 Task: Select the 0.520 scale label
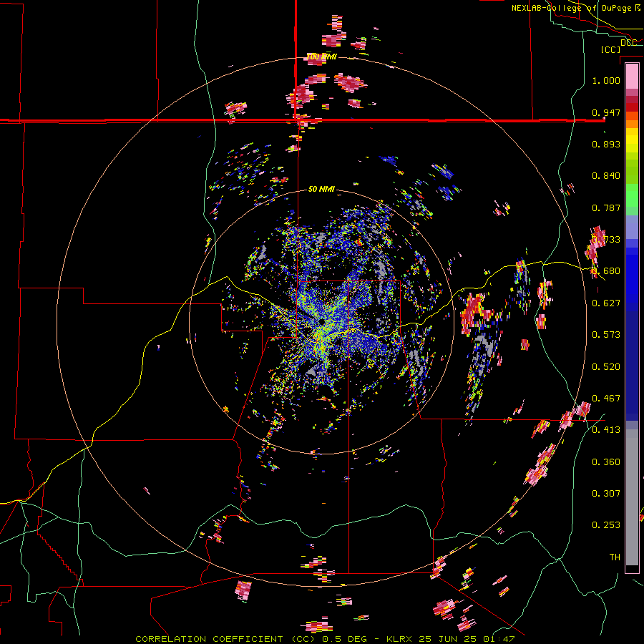(x=606, y=366)
